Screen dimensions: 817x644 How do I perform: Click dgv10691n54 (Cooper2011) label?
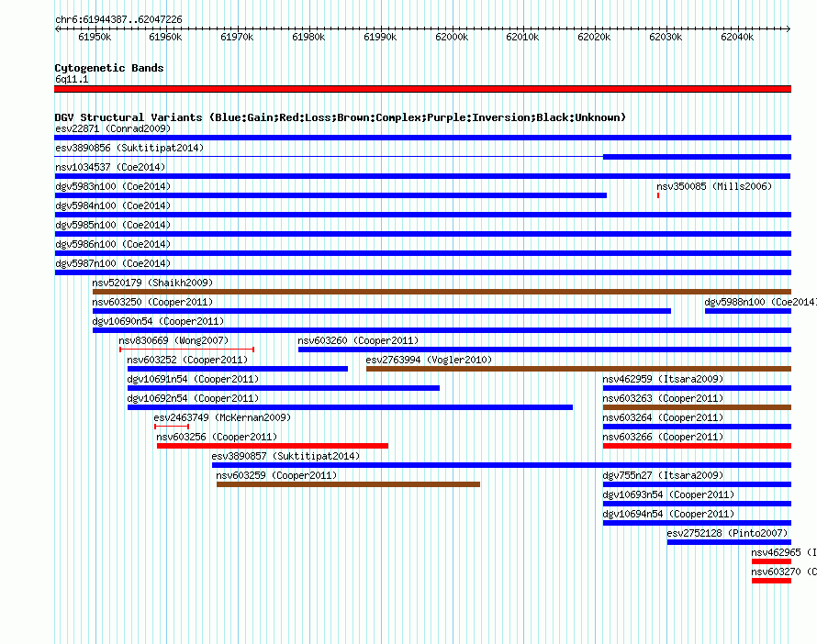tap(193, 379)
